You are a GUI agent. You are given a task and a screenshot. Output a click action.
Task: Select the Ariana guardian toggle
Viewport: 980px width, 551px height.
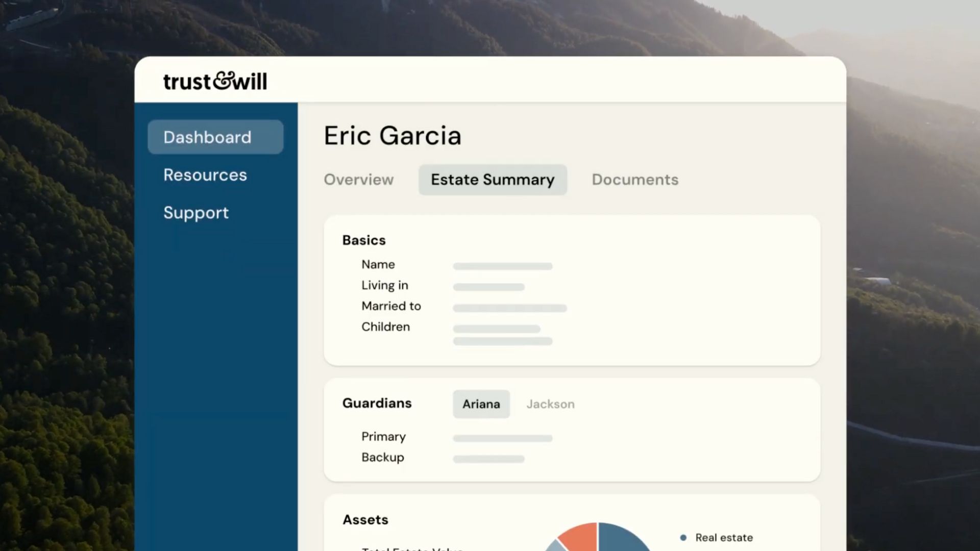[481, 404]
